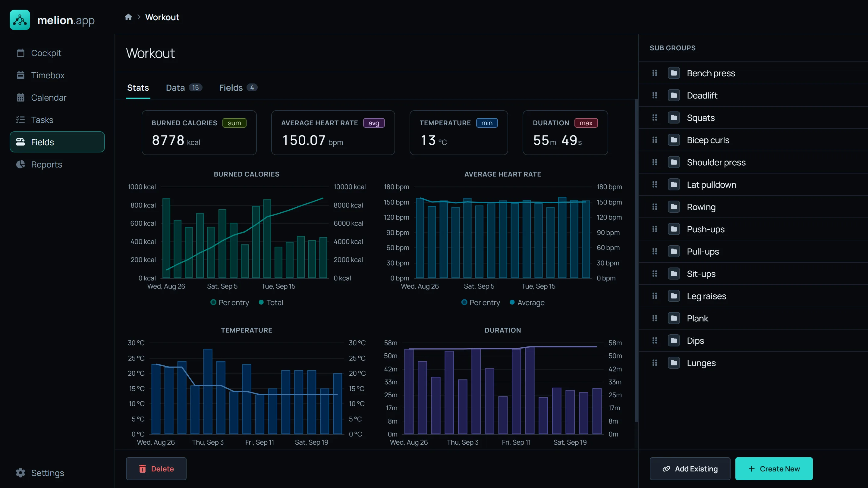
Task: Click the folder icon next to Push-ups
Action: [x=674, y=229]
